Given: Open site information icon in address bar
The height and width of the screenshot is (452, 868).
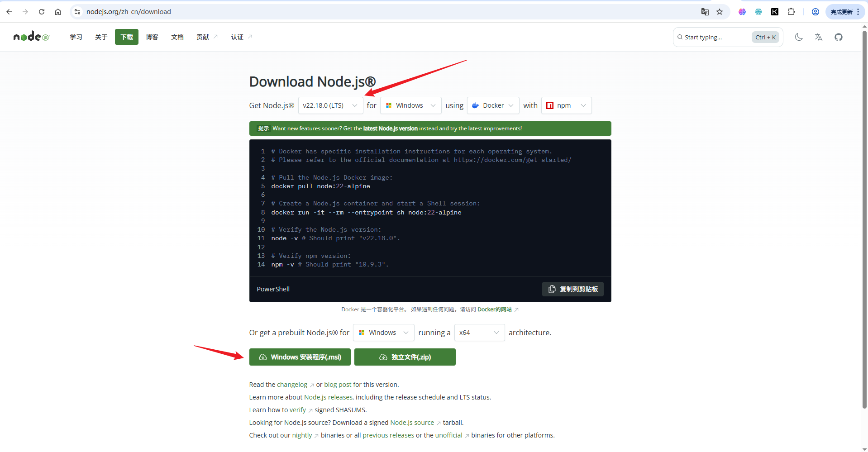Looking at the screenshot, I should point(77,12).
